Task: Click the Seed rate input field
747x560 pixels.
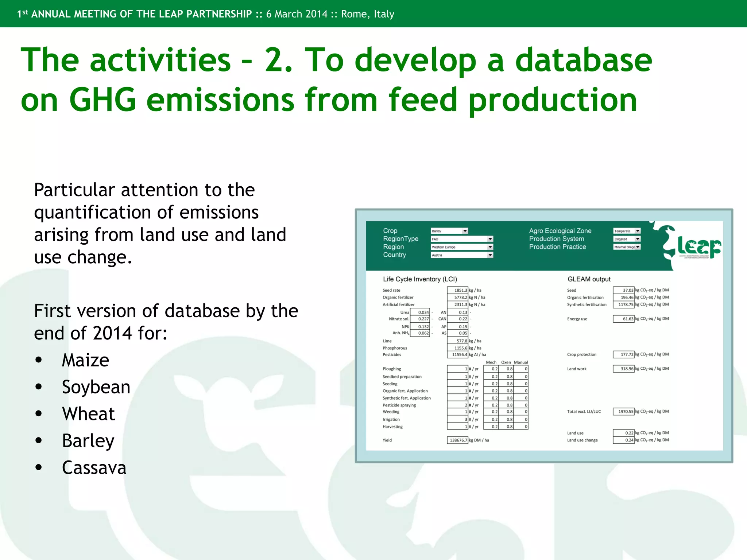Action: click(x=457, y=291)
